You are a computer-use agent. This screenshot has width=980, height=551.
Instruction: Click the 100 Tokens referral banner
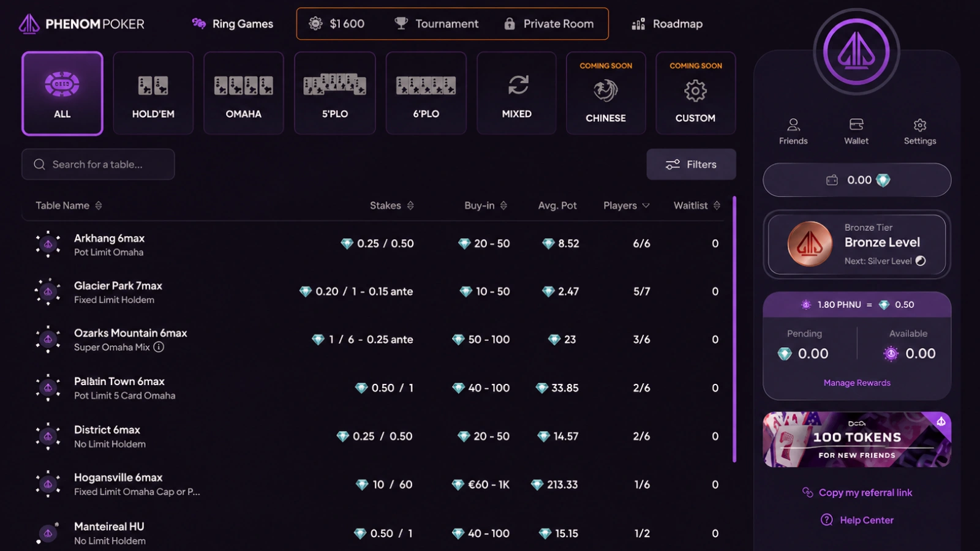pos(857,440)
